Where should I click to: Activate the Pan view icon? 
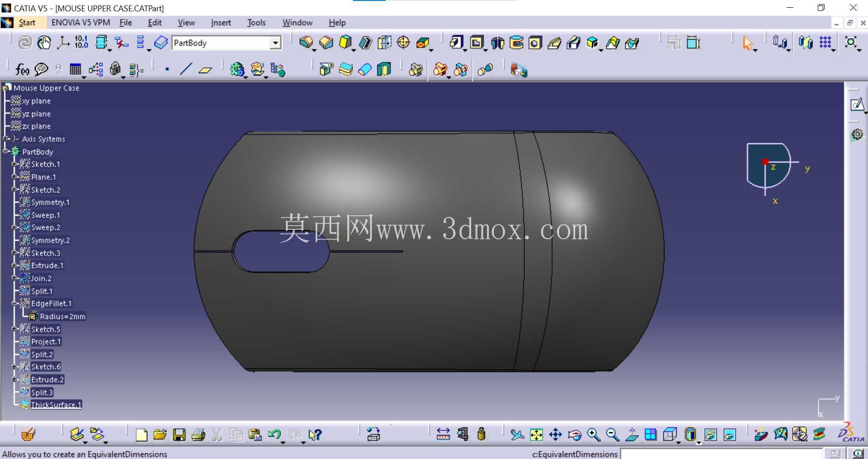point(555,435)
